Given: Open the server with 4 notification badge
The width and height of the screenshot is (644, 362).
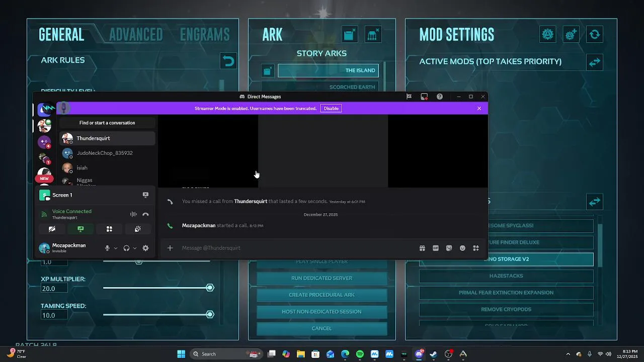Looking at the screenshot, I should click(45, 142).
